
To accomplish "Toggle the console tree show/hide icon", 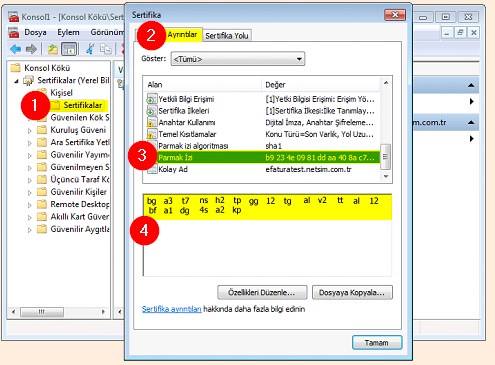I will click(x=69, y=49).
